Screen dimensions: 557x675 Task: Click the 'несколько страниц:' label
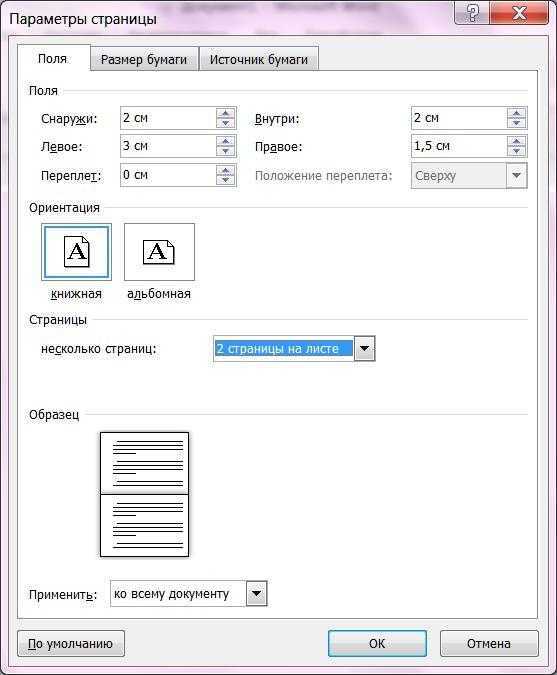[99, 348]
